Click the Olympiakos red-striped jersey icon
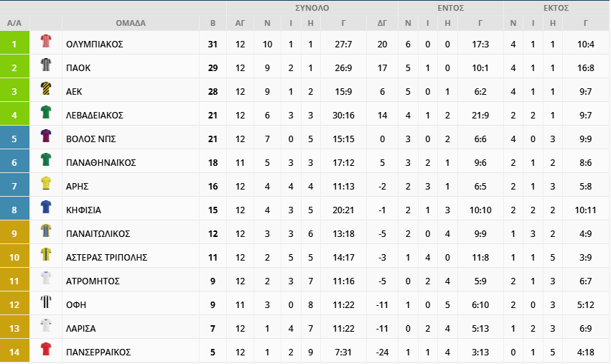This screenshot has height=364, width=611. point(46,43)
